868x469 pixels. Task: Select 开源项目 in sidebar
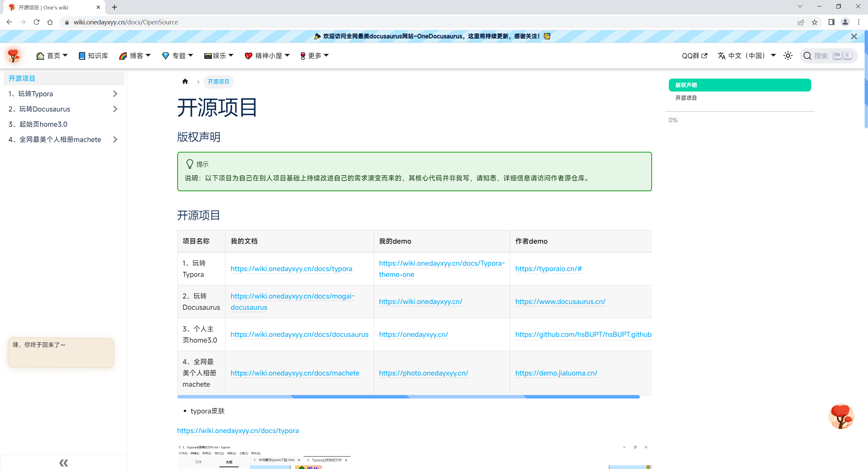[64, 78]
